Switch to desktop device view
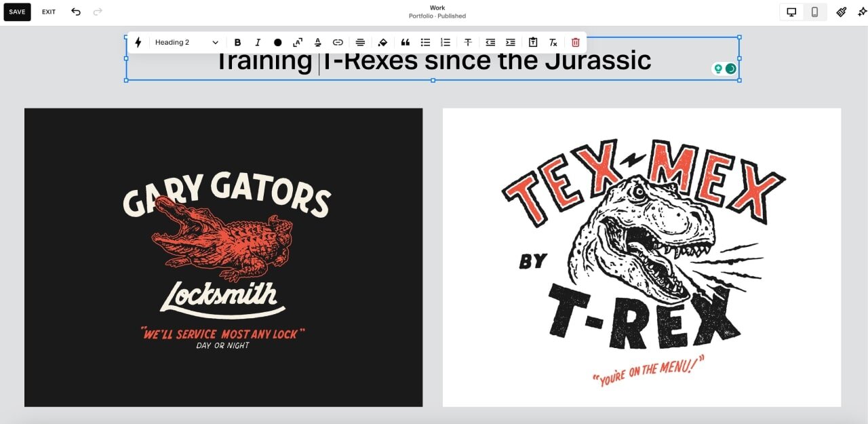 tap(791, 12)
